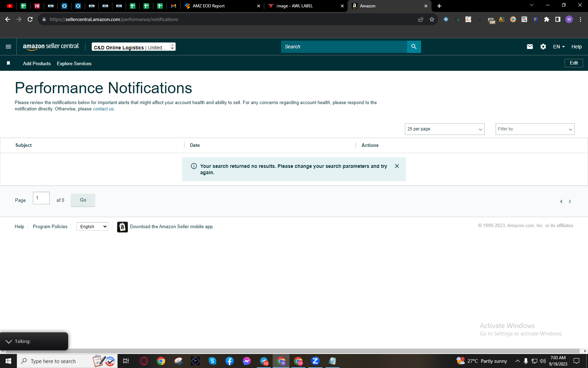Open the YouTube pinned tab
Image resolution: width=588 pixels, height=368 pixels.
tap(10, 6)
